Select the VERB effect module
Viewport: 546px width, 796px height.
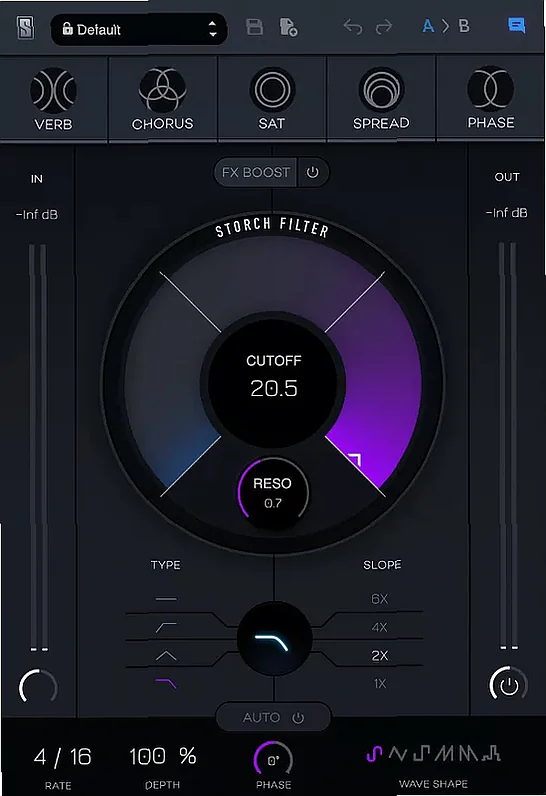[53, 100]
